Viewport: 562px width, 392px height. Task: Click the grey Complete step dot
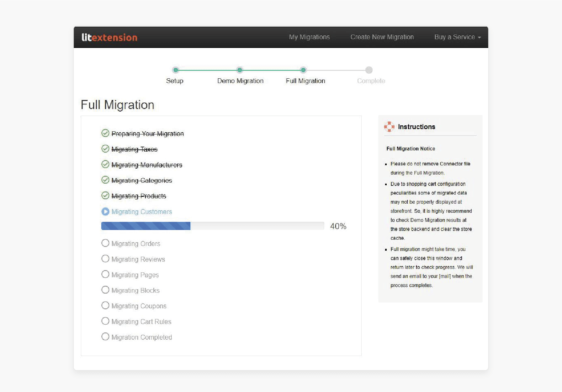click(x=369, y=70)
